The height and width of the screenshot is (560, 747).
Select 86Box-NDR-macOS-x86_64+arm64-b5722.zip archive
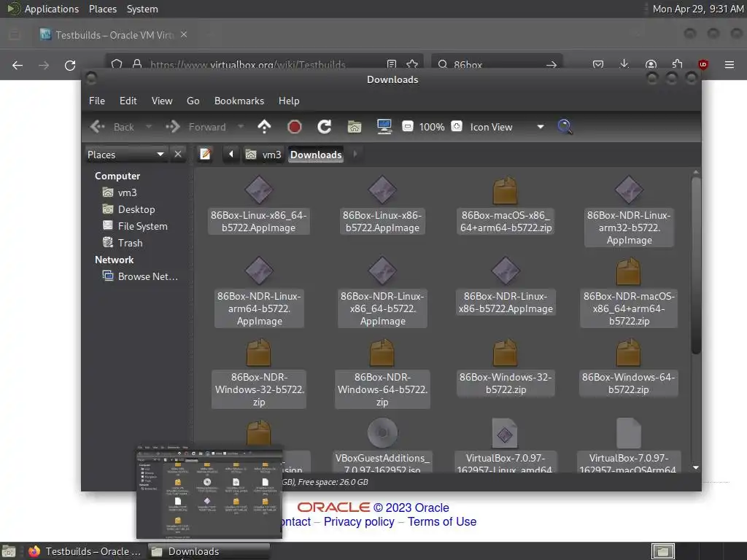[x=628, y=271]
